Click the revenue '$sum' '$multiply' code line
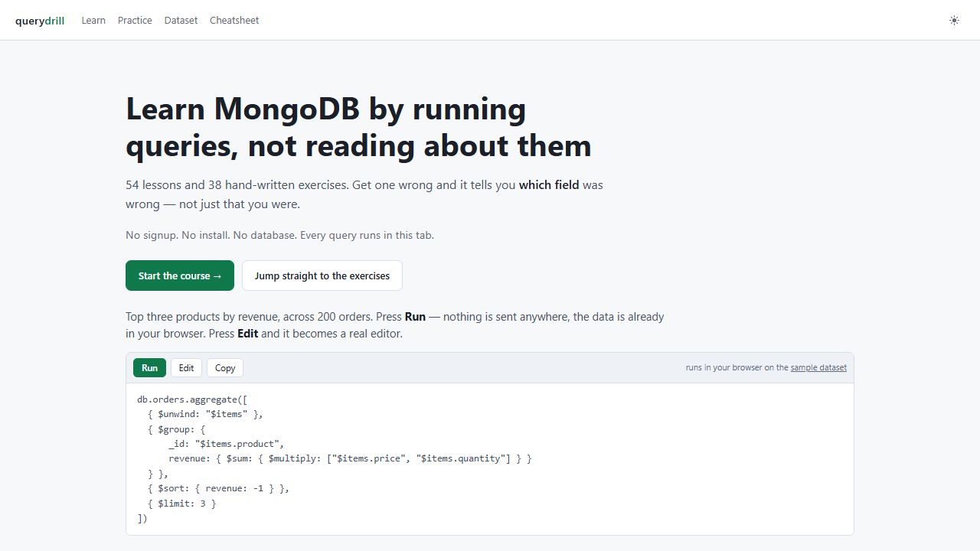This screenshot has height=551, width=980. [350, 458]
